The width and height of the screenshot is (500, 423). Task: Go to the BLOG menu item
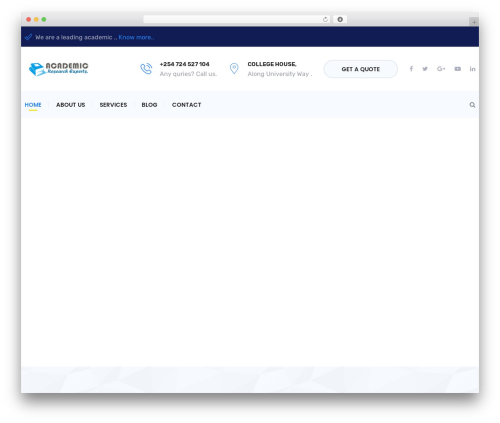[149, 105]
